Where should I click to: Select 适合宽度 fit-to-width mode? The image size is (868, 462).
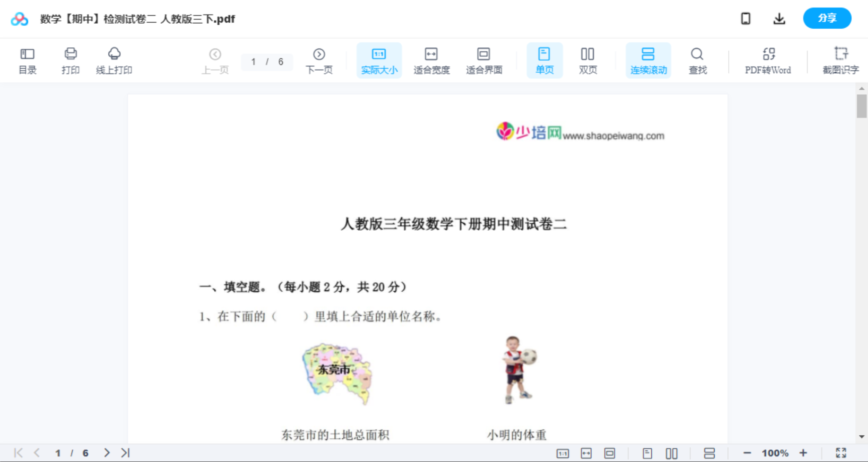click(x=431, y=60)
